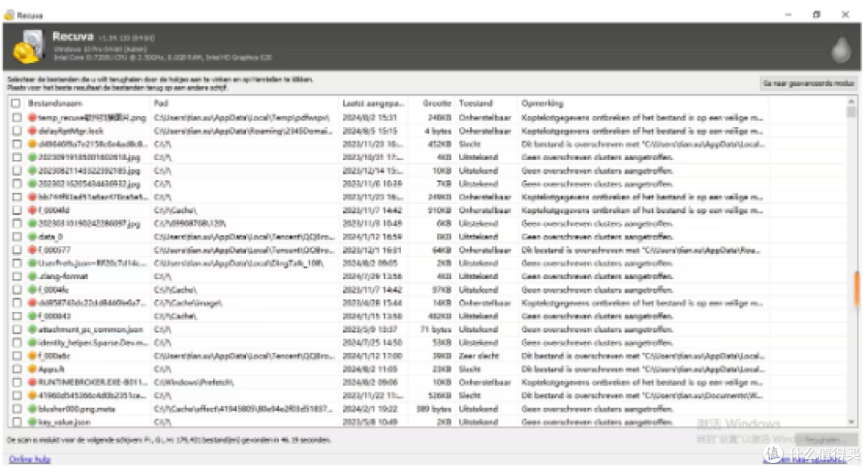The image size is (868, 472).
Task: Click Recuva app icon in title bar
Action: point(9,15)
